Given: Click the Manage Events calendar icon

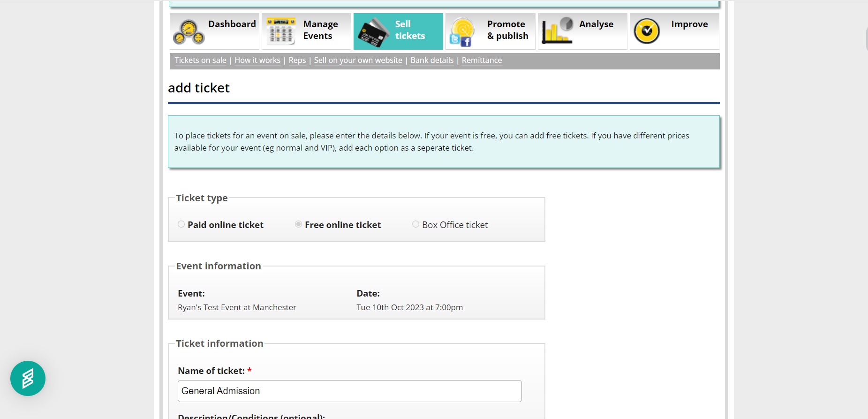Looking at the screenshot, I should [x=280, y=31].
